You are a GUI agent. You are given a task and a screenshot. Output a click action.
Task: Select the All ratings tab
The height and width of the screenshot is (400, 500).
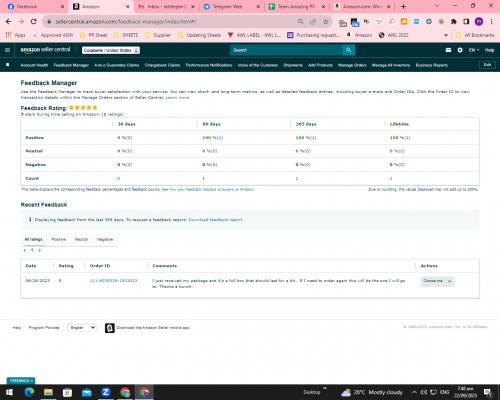(x=34, y=239)
